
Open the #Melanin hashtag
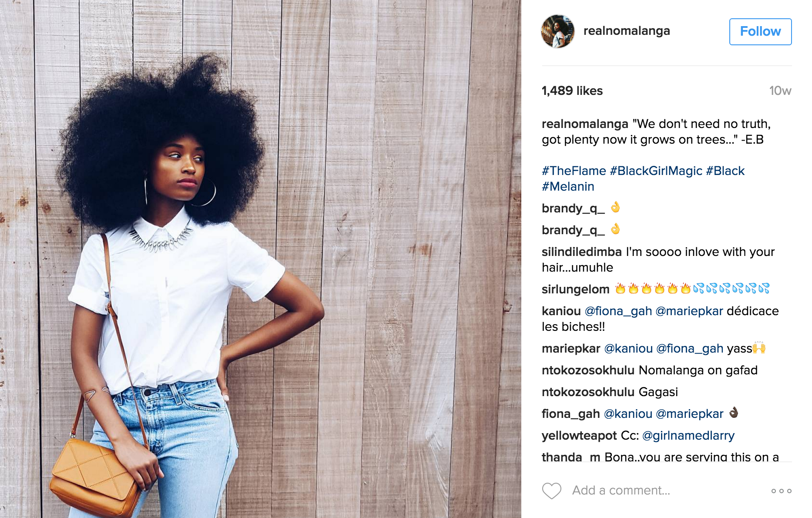568,186
